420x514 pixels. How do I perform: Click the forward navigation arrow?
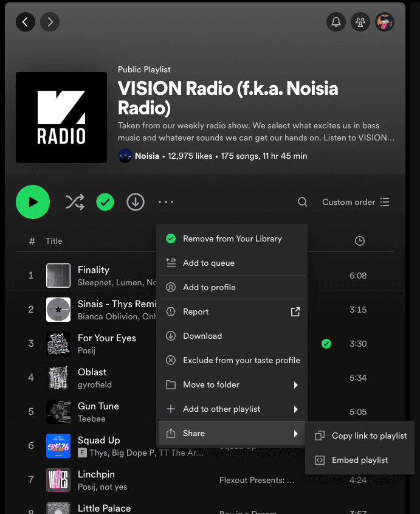click(x=50, y=23)
